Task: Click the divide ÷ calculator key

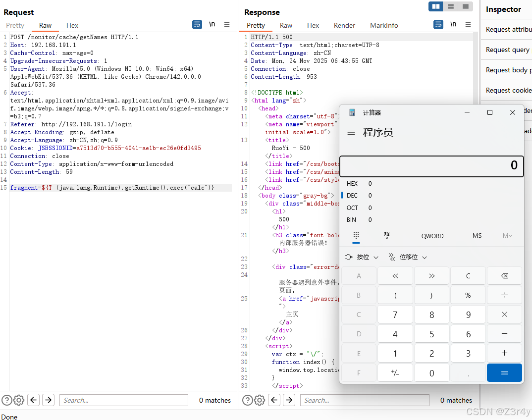Action: point(505,295)
